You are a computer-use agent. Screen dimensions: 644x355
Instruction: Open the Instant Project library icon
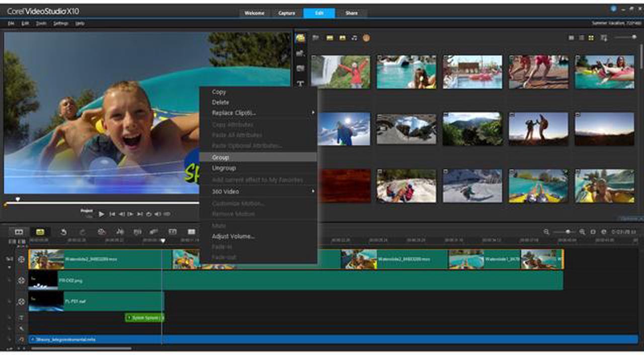[x=300, y=53]
